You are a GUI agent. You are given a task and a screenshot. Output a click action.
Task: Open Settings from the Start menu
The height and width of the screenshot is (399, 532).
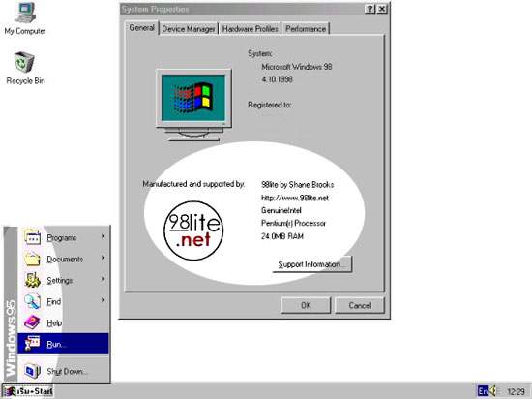click(63, 280)
